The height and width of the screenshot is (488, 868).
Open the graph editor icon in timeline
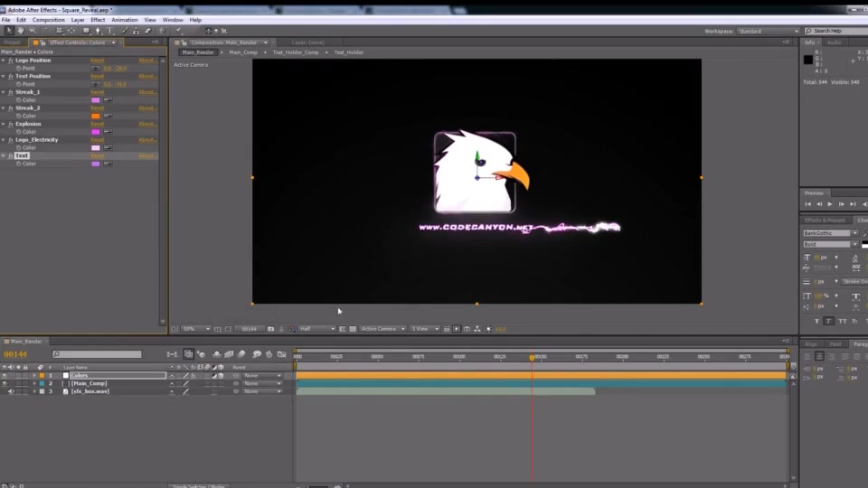click(x=282, y=354)
